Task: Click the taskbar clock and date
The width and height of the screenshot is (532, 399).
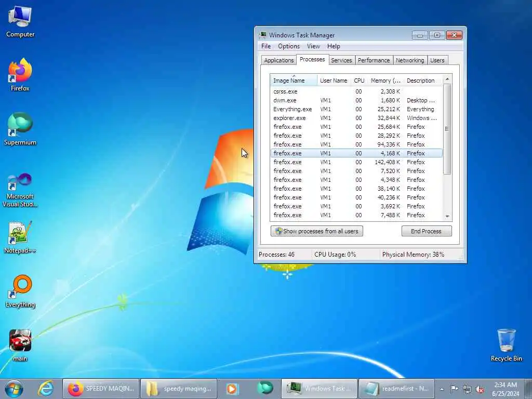Action: tap(505, 389)
